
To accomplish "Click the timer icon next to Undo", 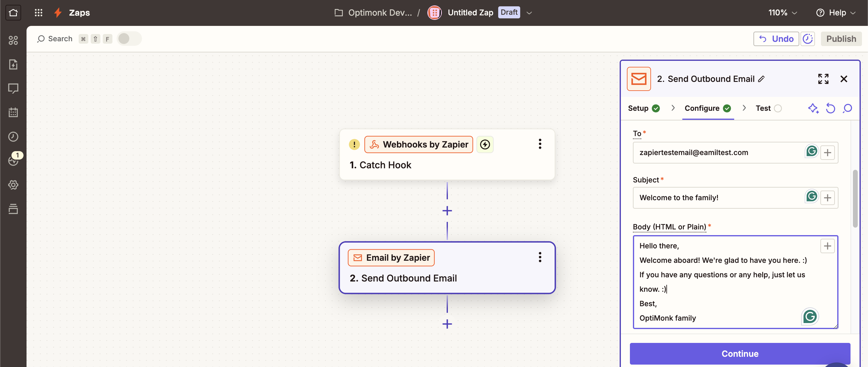I will point(808,39).
